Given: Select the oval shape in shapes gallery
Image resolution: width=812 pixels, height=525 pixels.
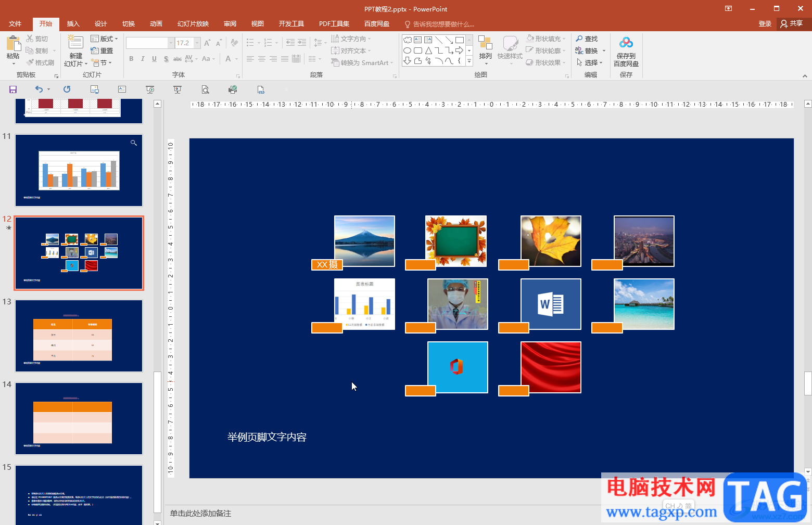Looking at the screenshot, I should coord(408,50).
